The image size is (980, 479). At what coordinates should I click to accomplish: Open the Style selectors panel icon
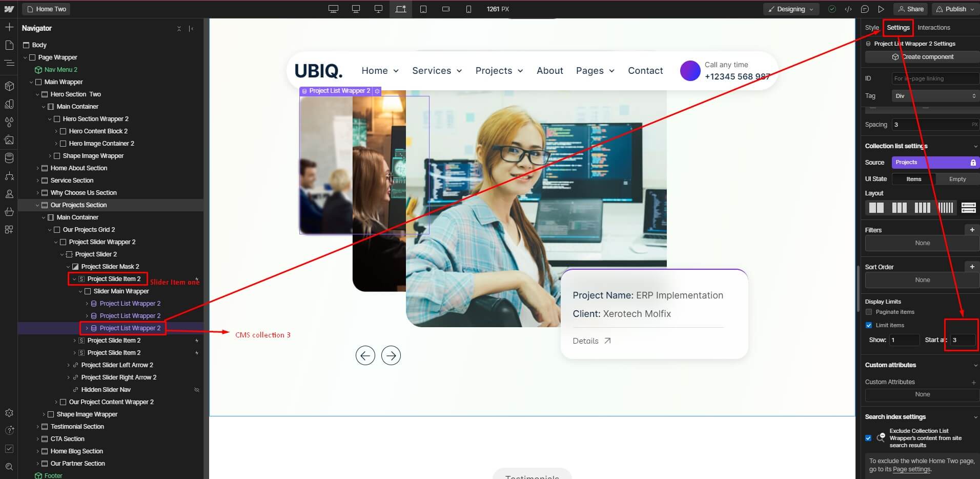pyautogui.click(x=9, y=104)
